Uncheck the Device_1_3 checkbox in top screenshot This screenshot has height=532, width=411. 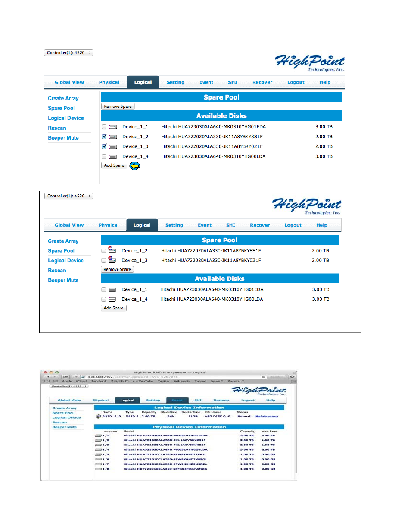(104, 147)
